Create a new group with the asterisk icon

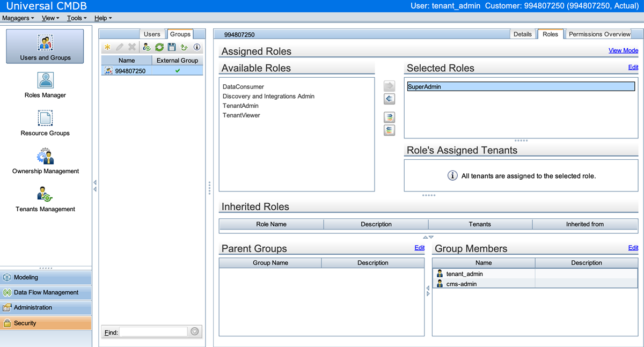point(107,47)
